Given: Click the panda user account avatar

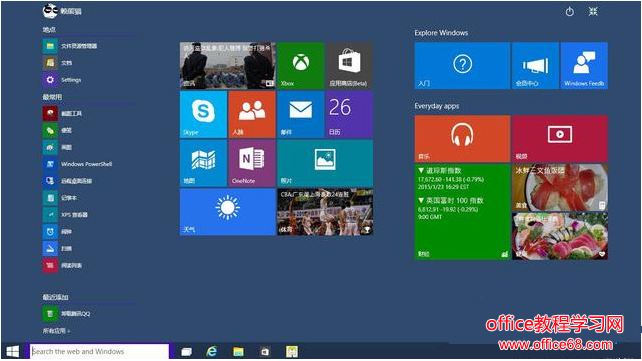Looking at the screenshot, I should coord(50,11).
